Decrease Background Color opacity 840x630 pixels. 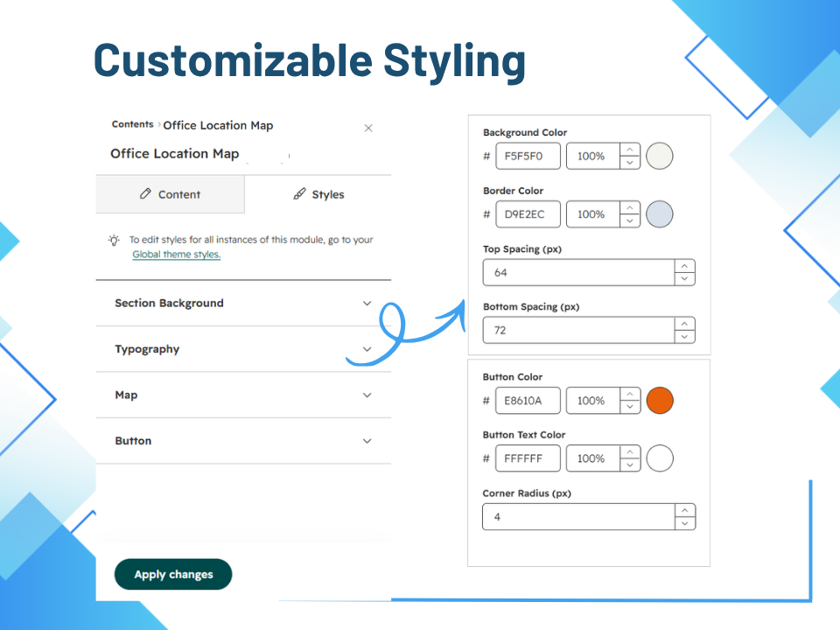pyautogui.click(x=630, y=163)
